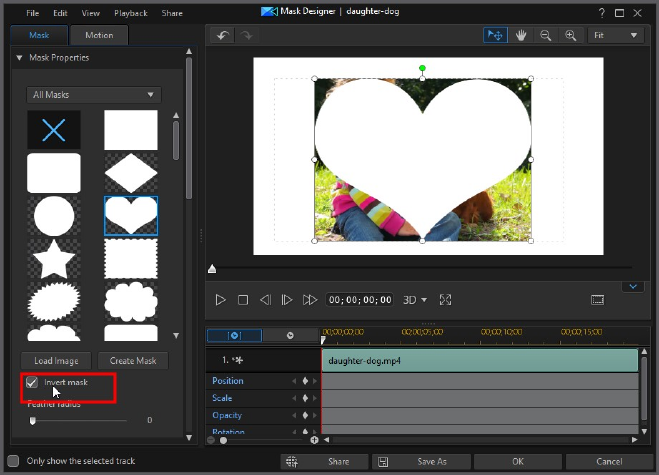Click the Undo arrow icon
659x475 pixels.
(223, 36)
